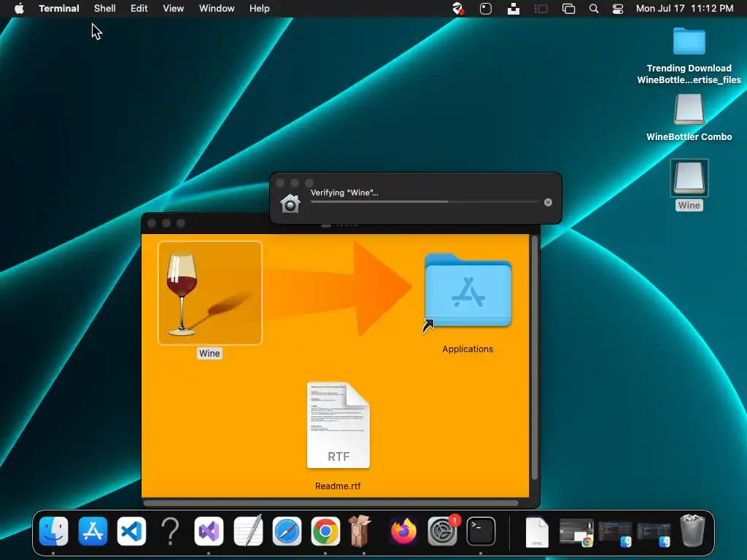Click the overlapping windows menu bar icon
The image size is (747, 560).
(x=568, y=9)
